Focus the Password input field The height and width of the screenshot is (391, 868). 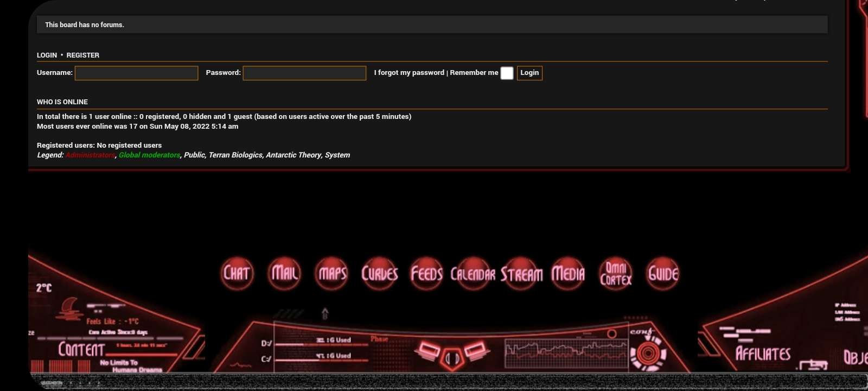(x=304, y=73)
